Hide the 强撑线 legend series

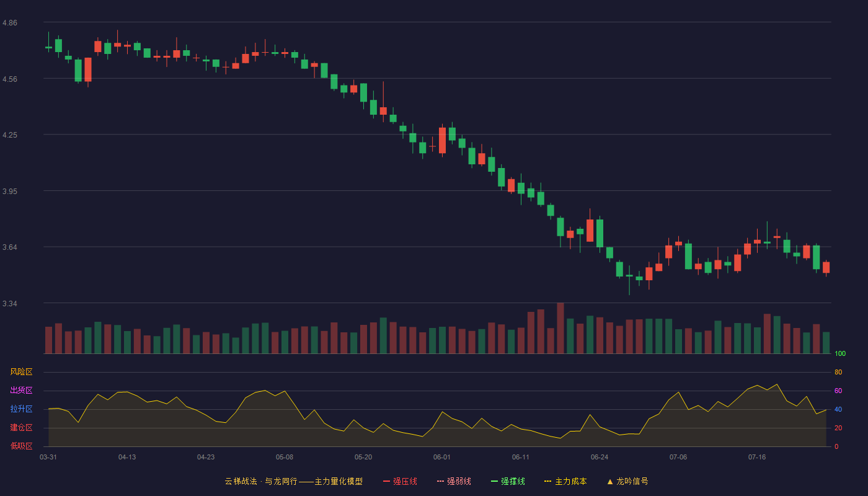click(x=508, y=481)
